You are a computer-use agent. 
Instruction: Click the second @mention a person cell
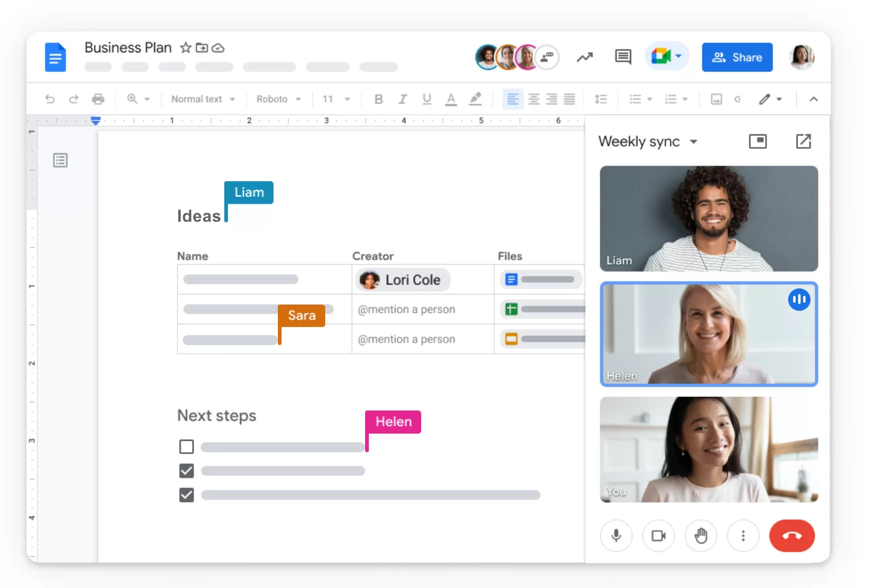click(x=407, y=339)
